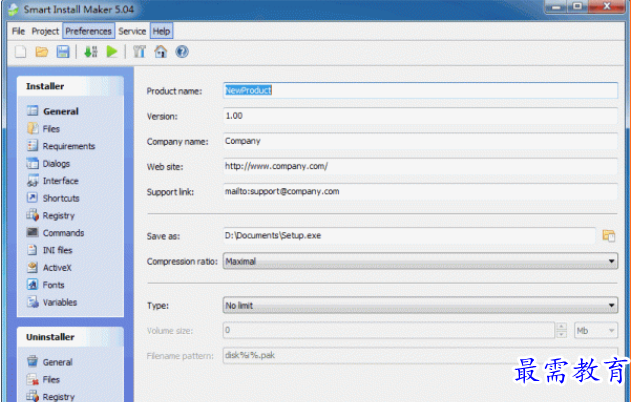Open the File menu
Viewport: 636px width, 402px height.
pyautogui.click(x=18, y=31)
